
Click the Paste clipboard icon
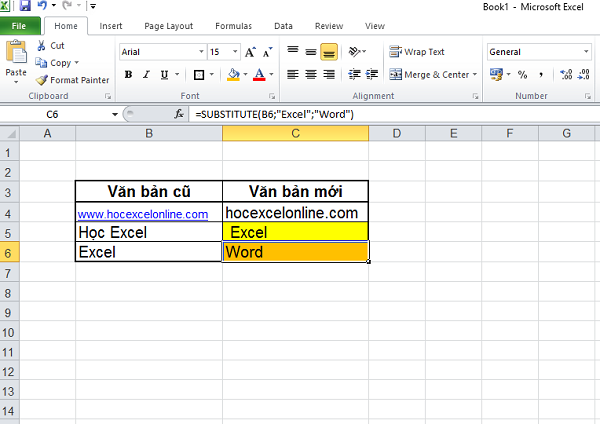pos(16,52)
